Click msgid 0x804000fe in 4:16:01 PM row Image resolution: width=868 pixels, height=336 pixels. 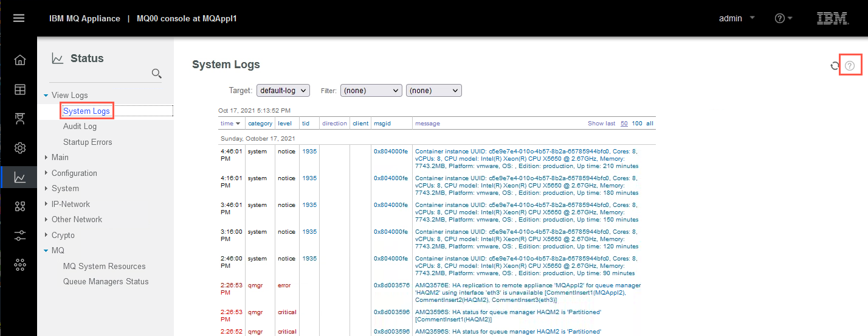[390, 178]
